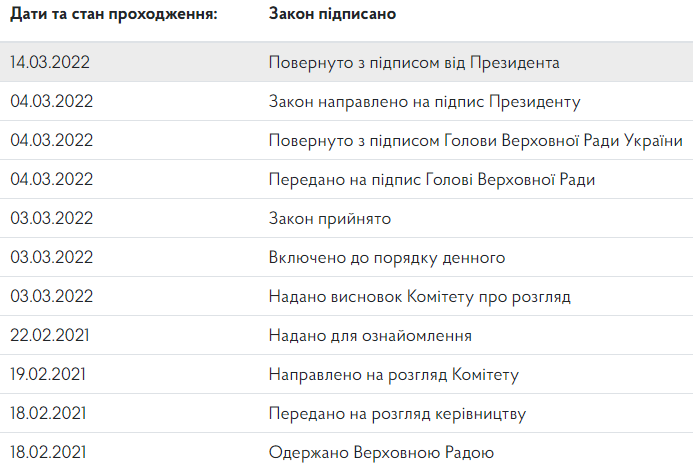The image size is (693, 466).
Task: Select 'Закон направлено на підпис Президенту' row text
Action: [x=425, y=101]
